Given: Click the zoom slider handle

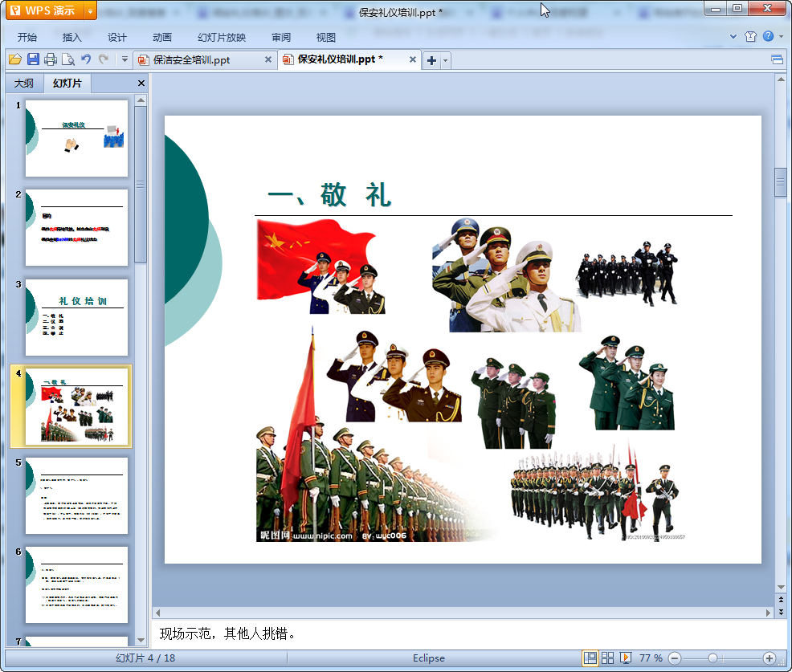Looking at the screenshot, I should 712,658.
